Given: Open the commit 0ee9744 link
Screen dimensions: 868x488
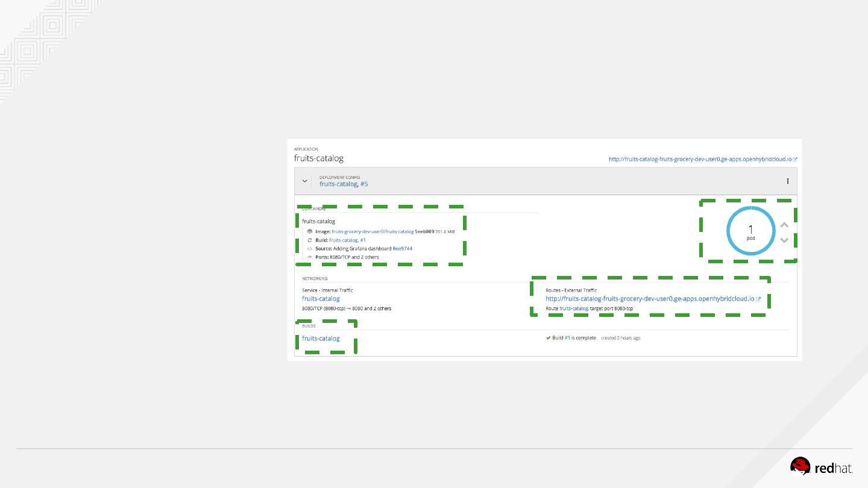Looking at the screenshot, I should click(402, 248).
